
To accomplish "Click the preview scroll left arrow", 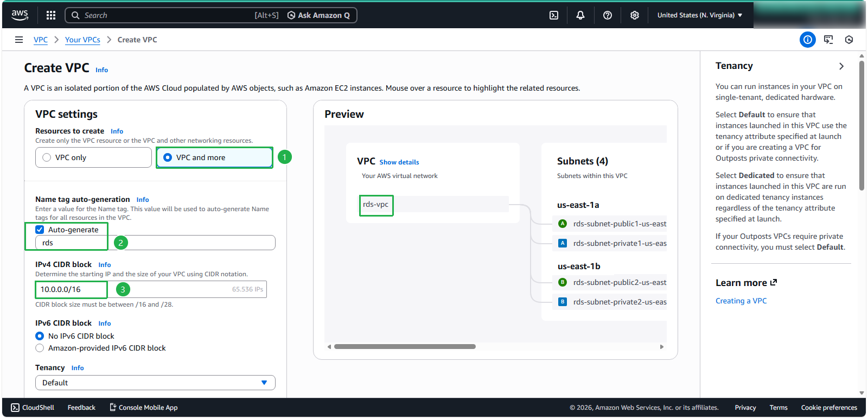I will click(x=329, y=346).
